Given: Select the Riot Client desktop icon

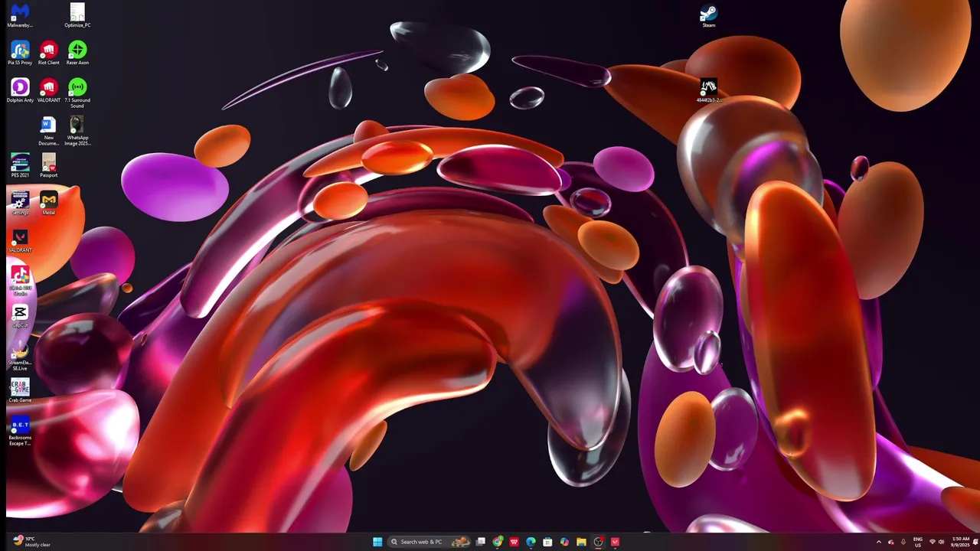Looking at the screenshot, I should click(49, 53).
